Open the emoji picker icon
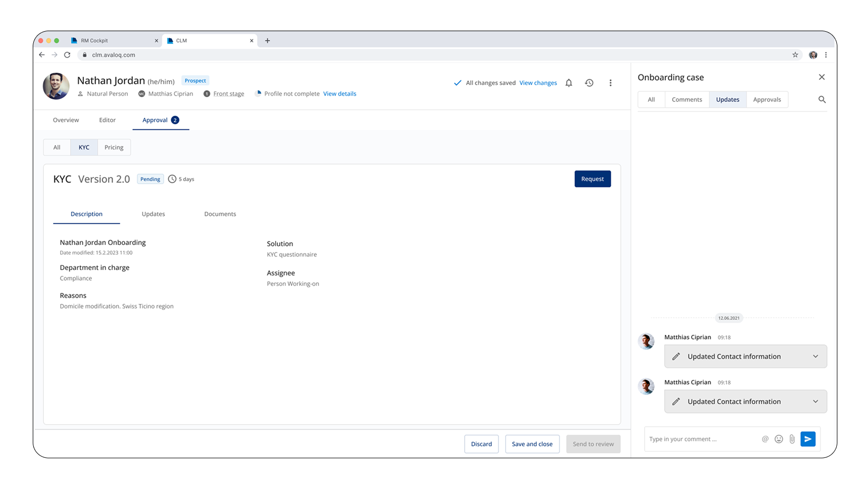The height and width of the screenshot is (489, 868). tap(779, 439)
